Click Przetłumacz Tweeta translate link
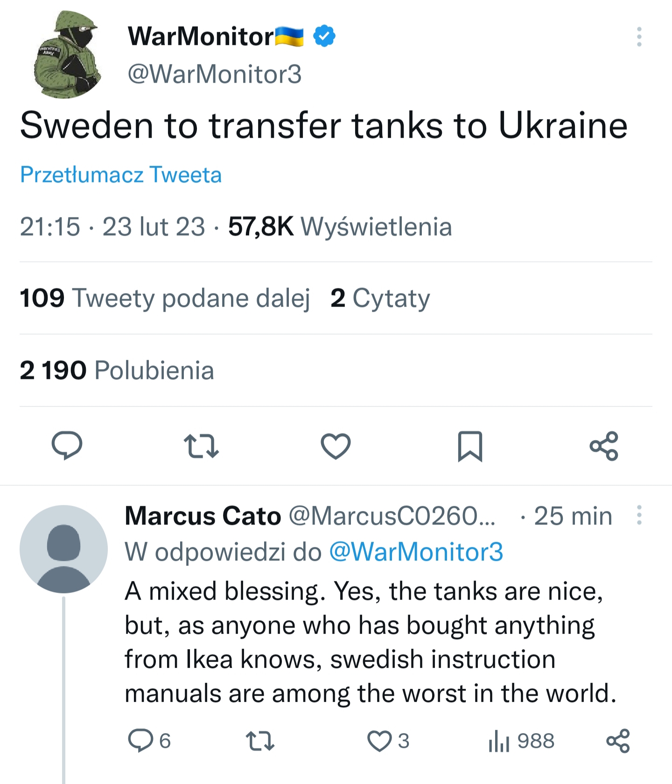Image resolution: width=672 pixels, height=784 pixels. [x=121, y=175]
